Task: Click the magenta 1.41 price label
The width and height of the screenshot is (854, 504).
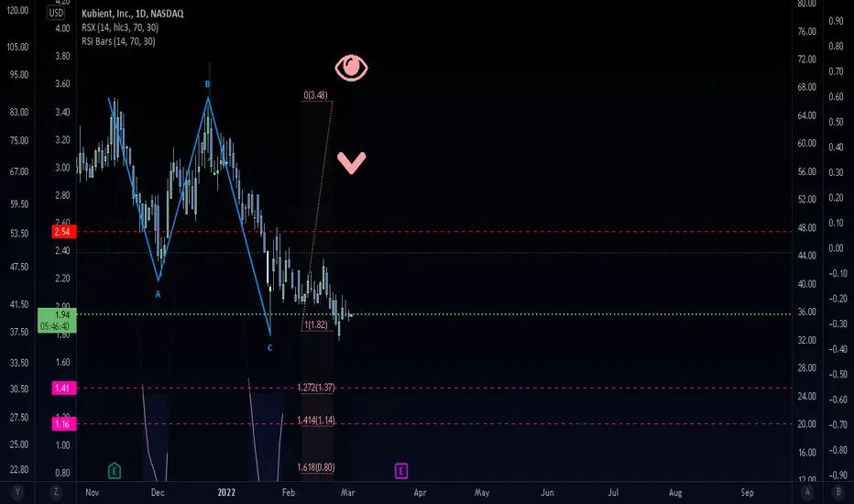Action: (x=64, y=388)
